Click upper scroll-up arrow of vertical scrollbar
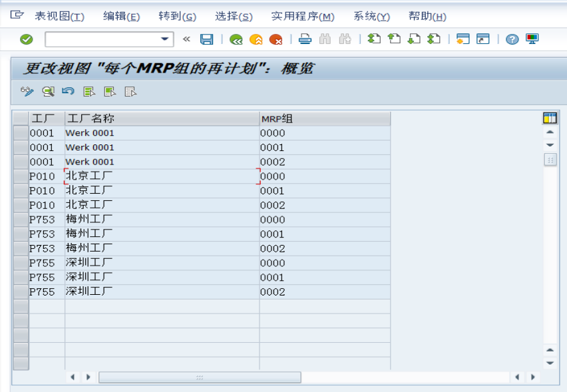The image size is (567, 392). tap(550, 132)
